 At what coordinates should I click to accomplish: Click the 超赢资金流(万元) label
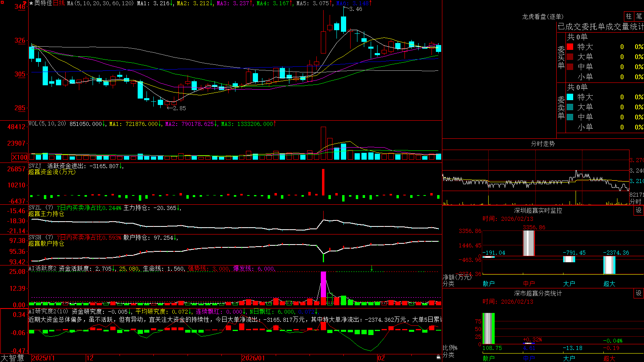pyautogui.click(x=52, y=172)
